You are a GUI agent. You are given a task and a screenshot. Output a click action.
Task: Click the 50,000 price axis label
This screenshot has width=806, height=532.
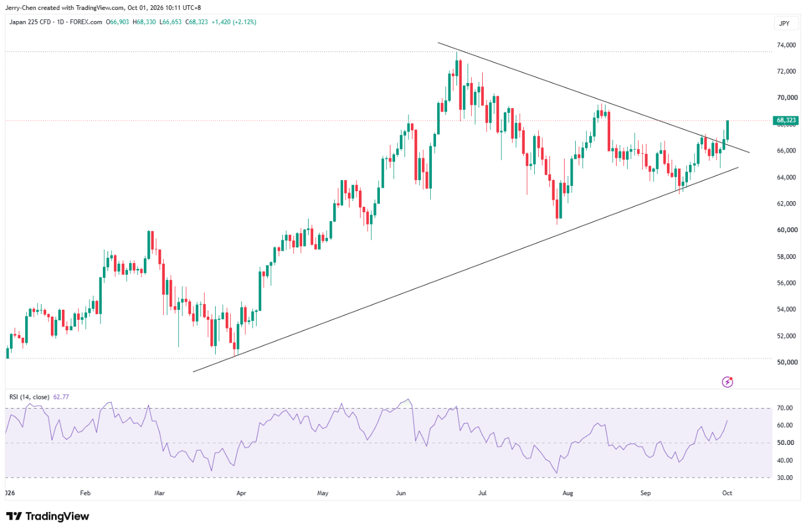click(x=787, y=362)
